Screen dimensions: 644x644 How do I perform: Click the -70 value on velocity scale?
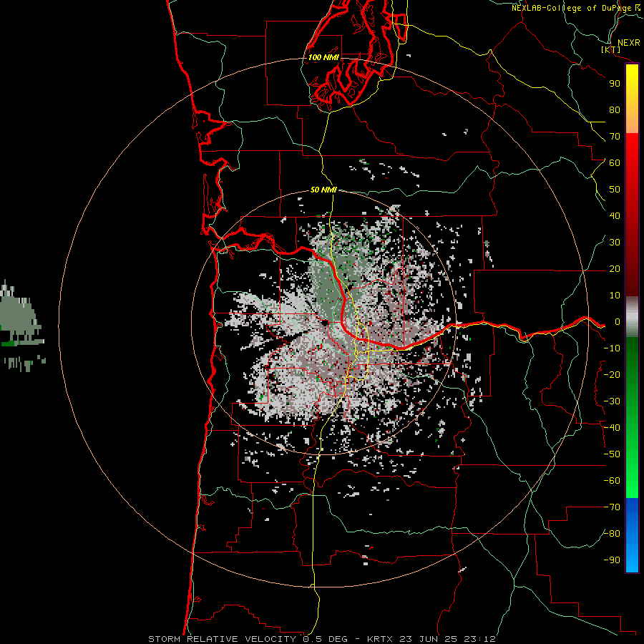click(x=612, y=507)
